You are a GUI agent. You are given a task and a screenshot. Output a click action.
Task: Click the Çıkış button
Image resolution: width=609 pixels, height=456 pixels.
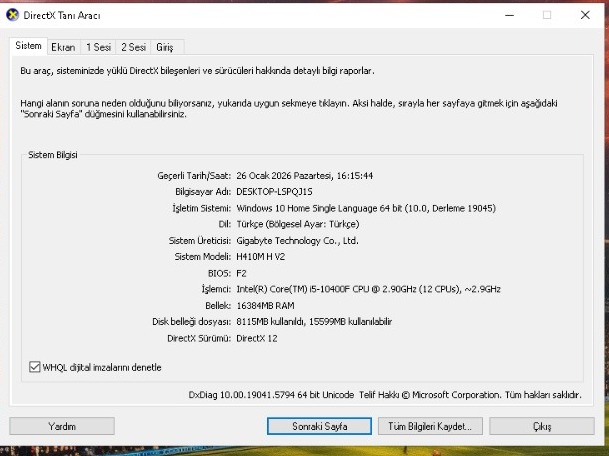(542, 426)
